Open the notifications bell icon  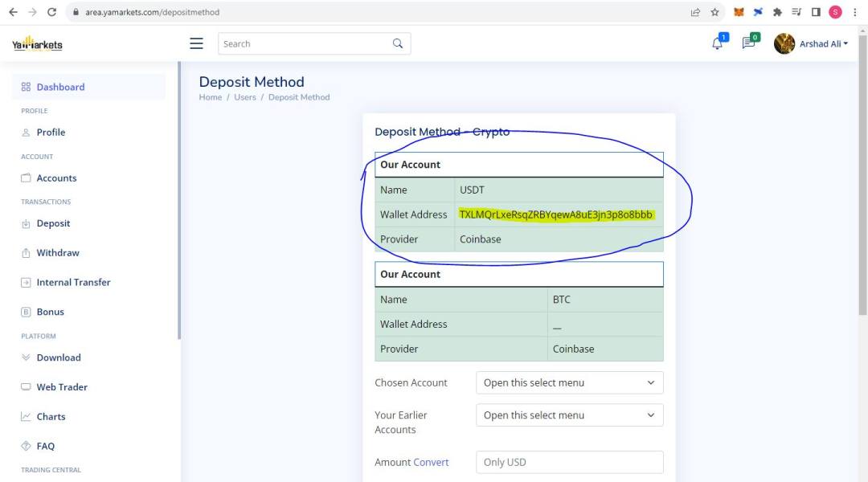pyautogui.click(x=717, y=43)
